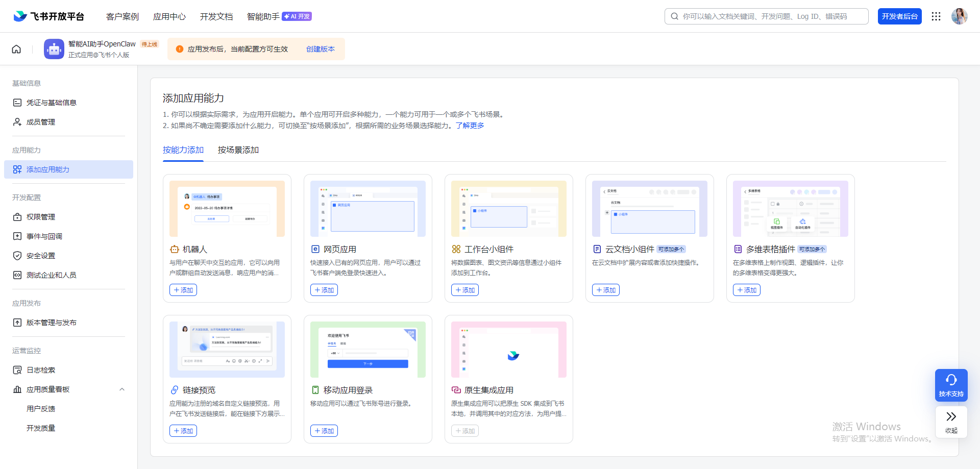Click the 开发者后台 button
This screenshot has width=980, height=469.
coord(900,16)
